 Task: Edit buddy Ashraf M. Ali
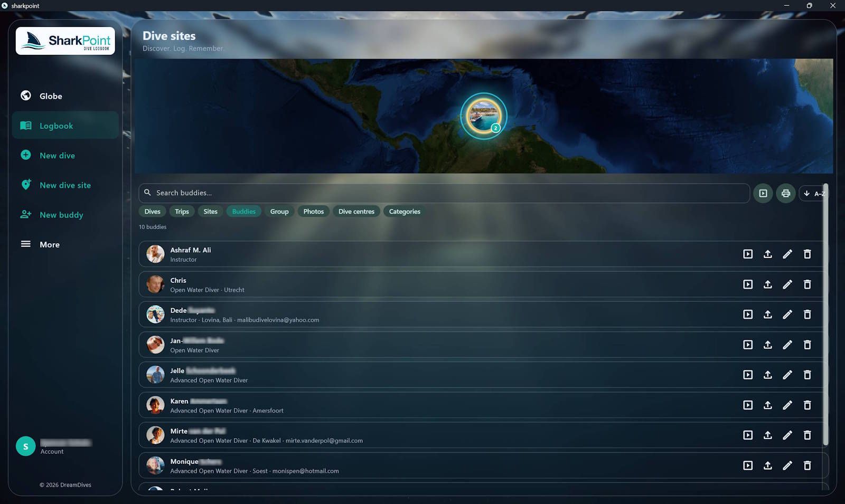coord(787,254)
